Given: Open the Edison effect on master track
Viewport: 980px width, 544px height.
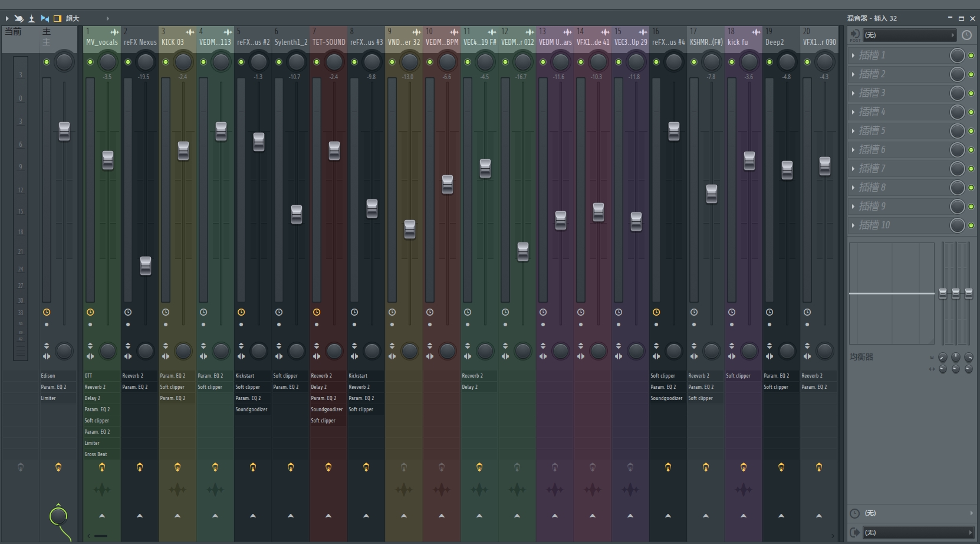Looking at the screenshot, I should click(x=58, y=376).
